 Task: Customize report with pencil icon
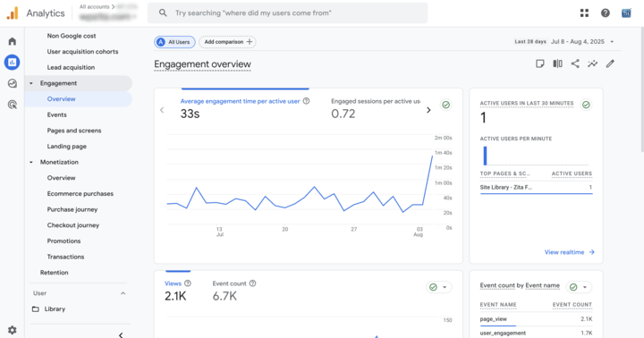coord(610,63)
